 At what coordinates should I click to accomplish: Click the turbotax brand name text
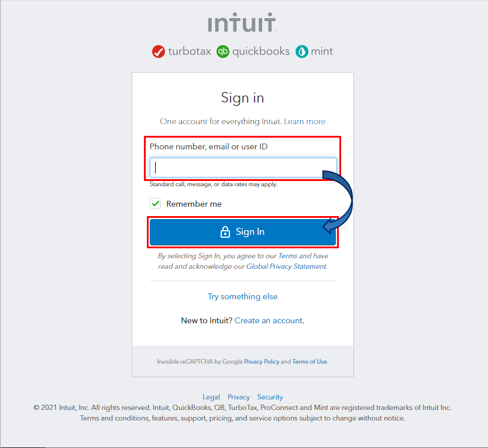click(189, 52)
